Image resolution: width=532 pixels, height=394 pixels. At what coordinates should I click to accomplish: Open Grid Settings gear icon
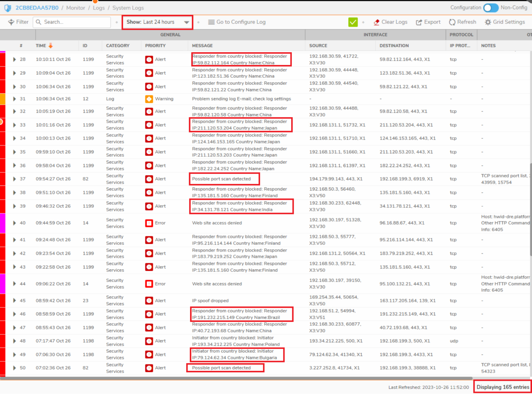tap(488, 22)
